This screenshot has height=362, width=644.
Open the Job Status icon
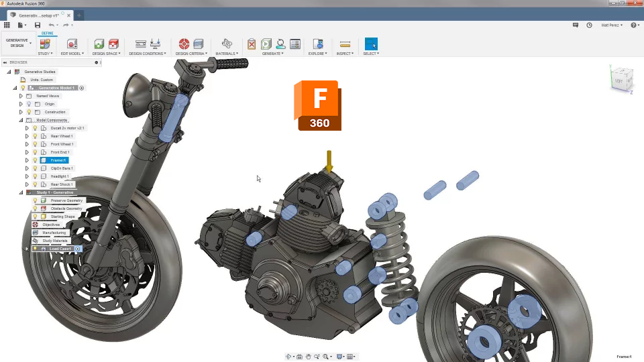tap(295, 44)
